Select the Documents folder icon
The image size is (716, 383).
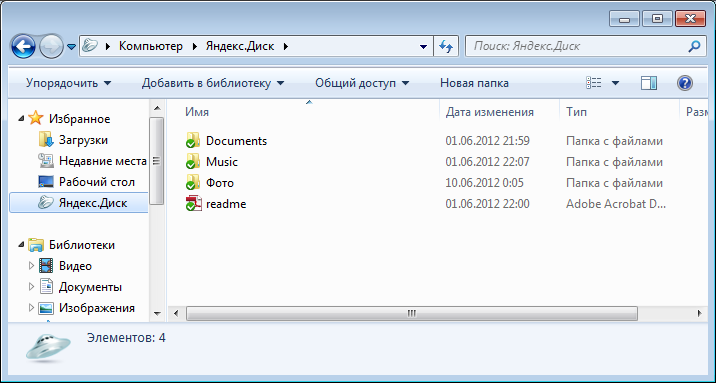click(x=194, y=141)
